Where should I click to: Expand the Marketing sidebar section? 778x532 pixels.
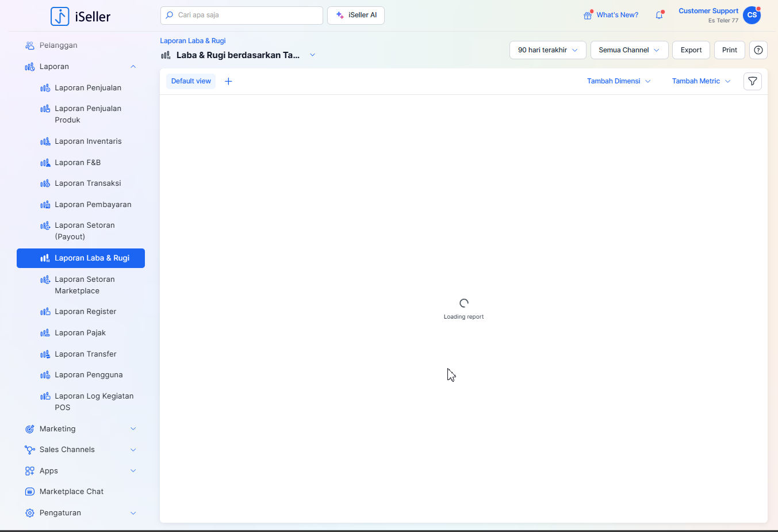coord(133,429)
